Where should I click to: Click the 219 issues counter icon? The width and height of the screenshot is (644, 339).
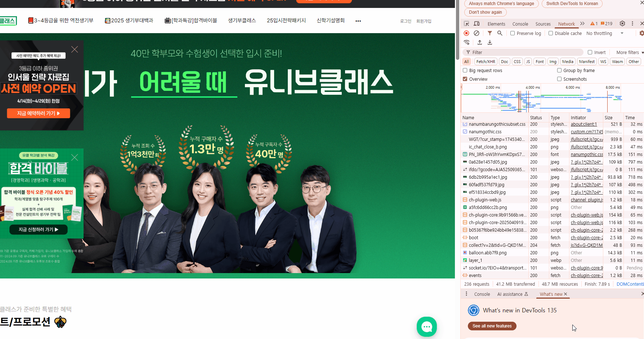[x=607, y=24]
